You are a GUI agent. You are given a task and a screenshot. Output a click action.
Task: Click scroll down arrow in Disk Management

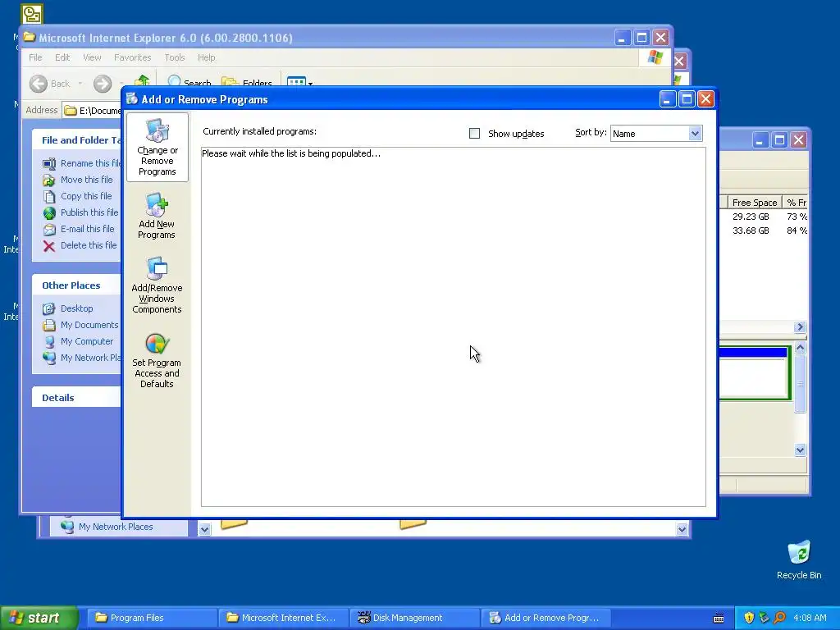tap(800, 450)
